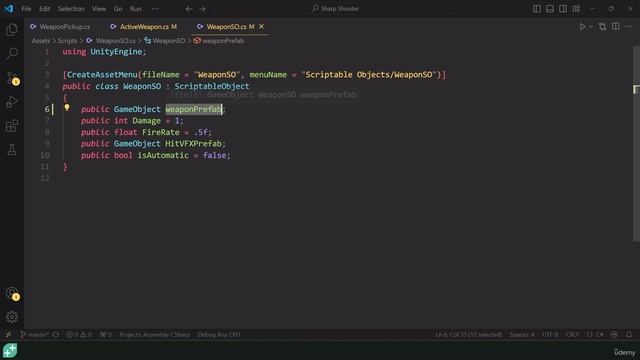Expand the Assets breadcrumb
Viewport: 640px width, 360px height.
[41, 41]
